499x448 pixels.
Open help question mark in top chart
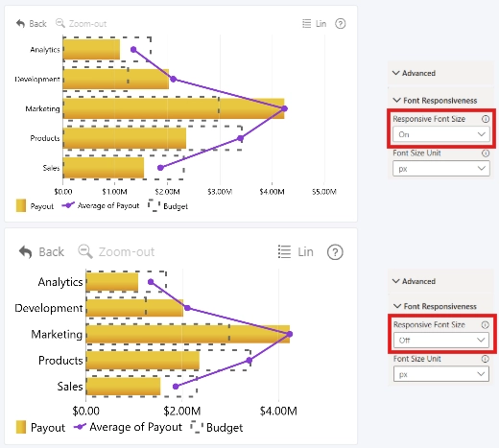tap(341, 24)
